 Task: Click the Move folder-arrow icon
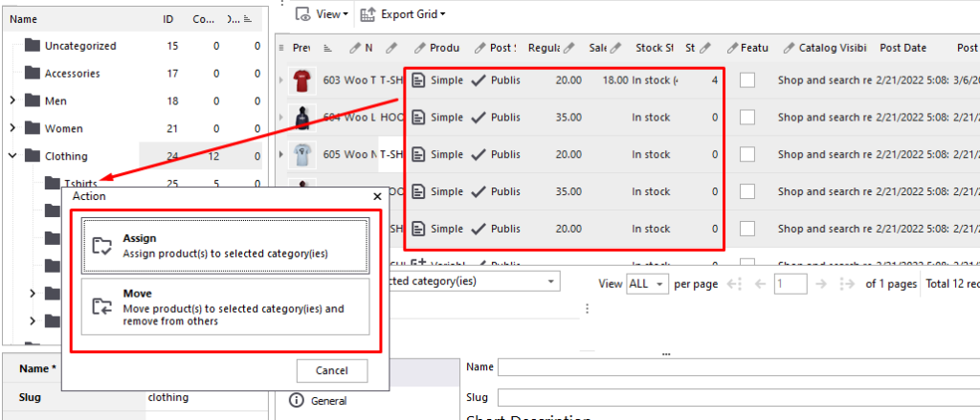click(101, 305)
